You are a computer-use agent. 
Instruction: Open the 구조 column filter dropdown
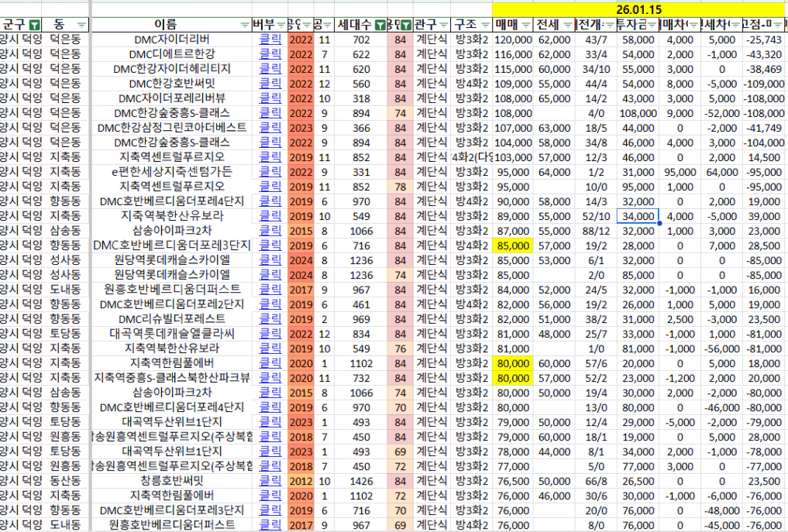click(x=483, y=26)
